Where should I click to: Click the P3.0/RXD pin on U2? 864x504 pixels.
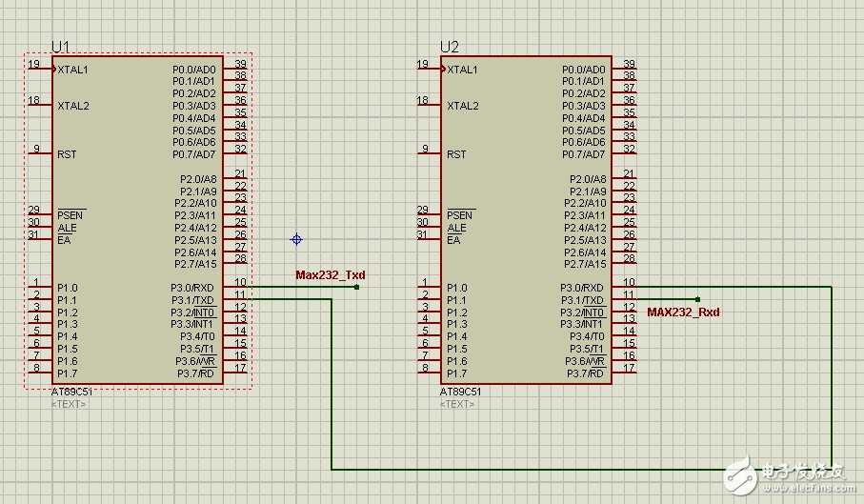582,288
